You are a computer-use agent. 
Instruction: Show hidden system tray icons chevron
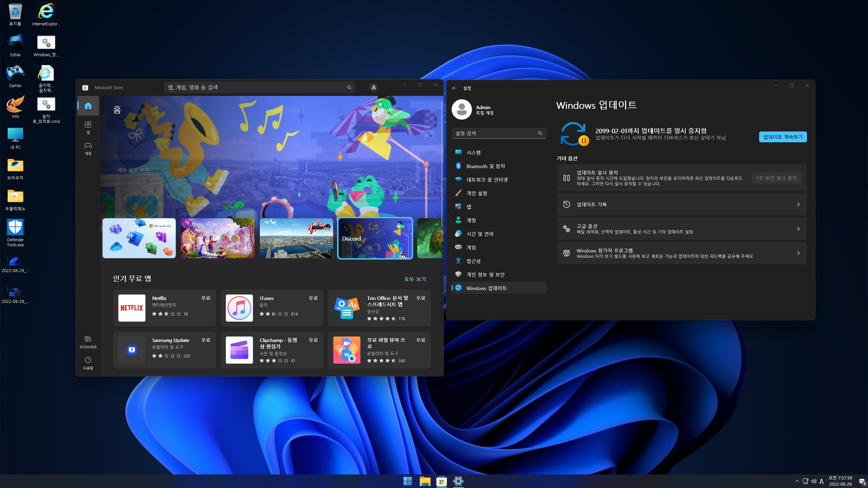pyautogui.click(x=797, y=481)
